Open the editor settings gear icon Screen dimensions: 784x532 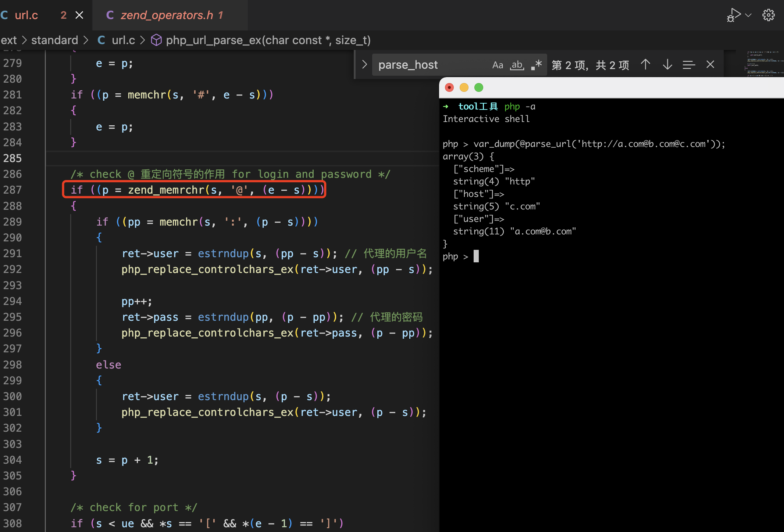coord(768,15)
